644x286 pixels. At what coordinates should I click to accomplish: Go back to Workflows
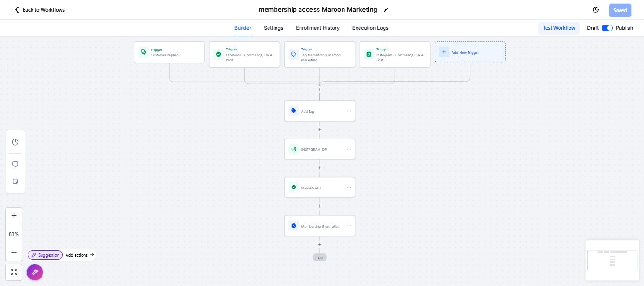40,10
